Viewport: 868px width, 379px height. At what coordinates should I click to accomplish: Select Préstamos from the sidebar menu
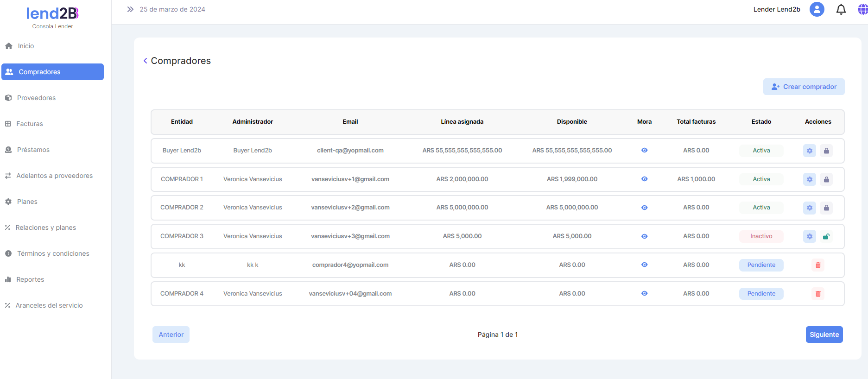click(33, 150)
